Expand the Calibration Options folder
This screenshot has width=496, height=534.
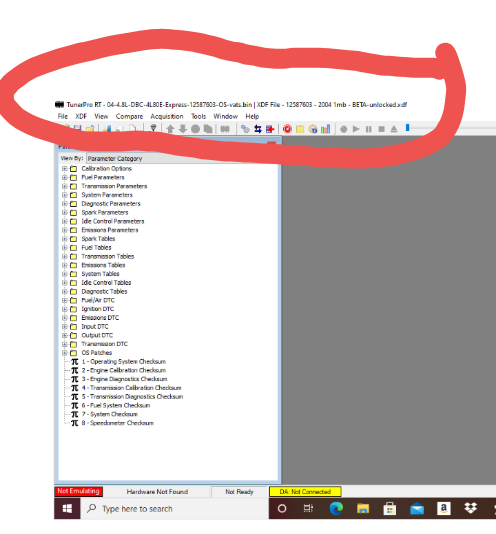pos(65,169)
